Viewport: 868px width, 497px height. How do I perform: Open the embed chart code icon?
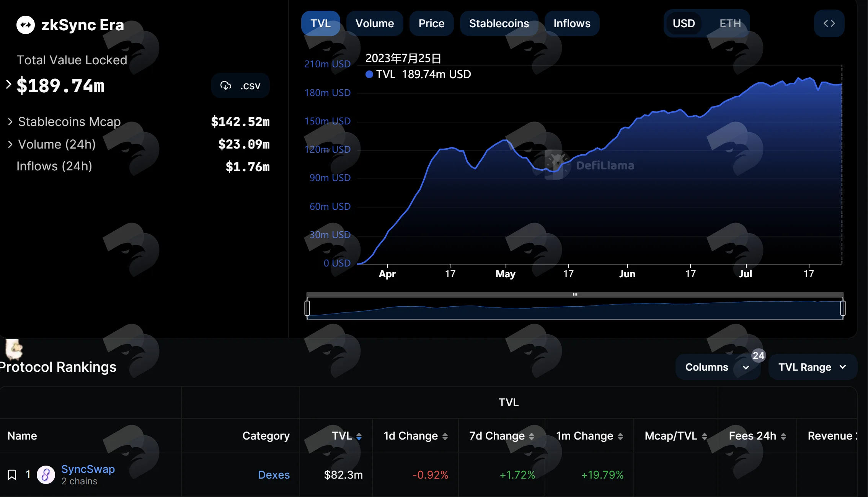tap(829, 23)
